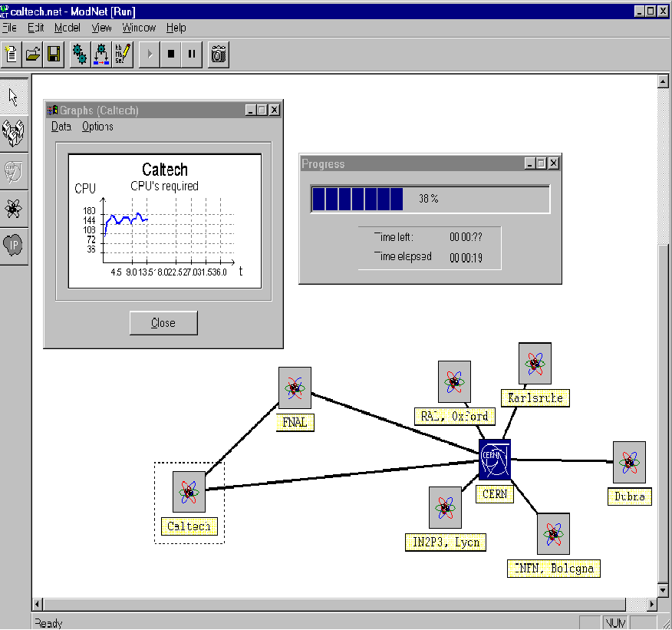This screenshot has width=672, height=630.
Task: Open the View menu
Action: [101, 28]
